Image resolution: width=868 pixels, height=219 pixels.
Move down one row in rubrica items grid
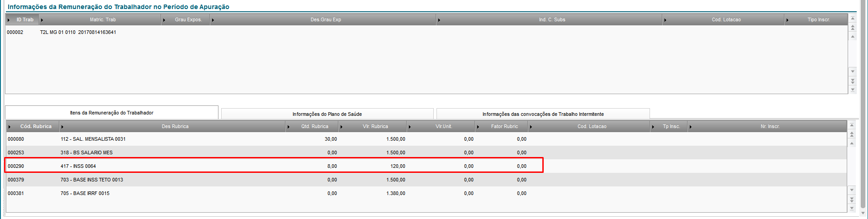coord(852,190)
